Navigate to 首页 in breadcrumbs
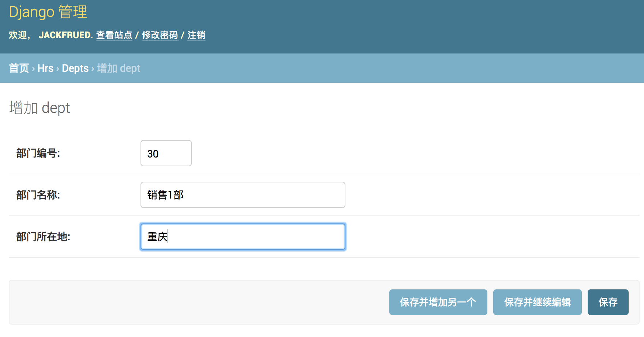 coord(19,68)
